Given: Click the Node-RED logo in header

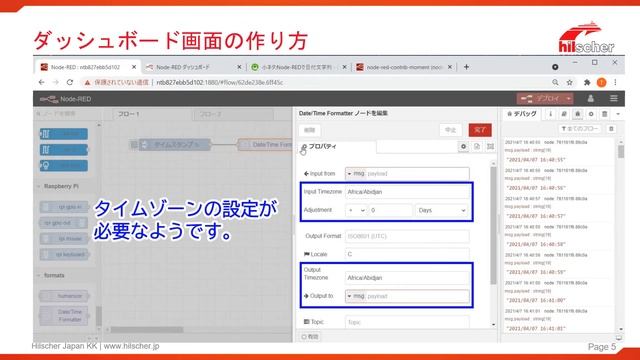Looking at the screenshot, I should [65, 99].
